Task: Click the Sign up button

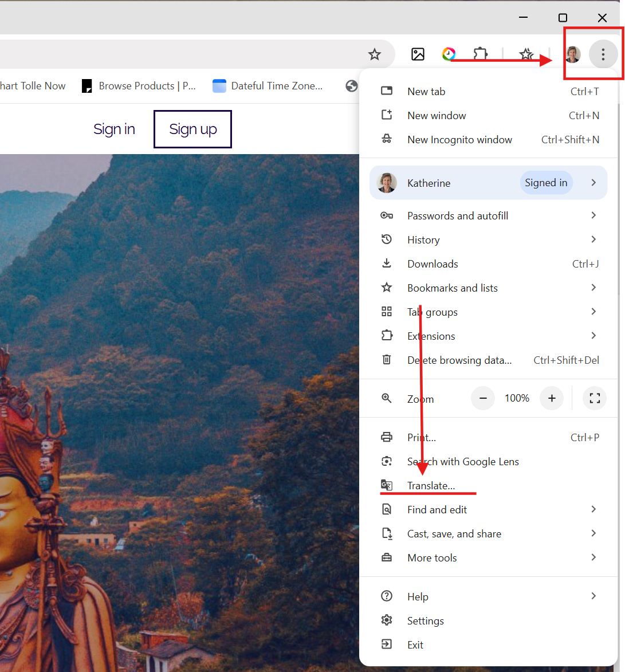Action: [192, 129]
